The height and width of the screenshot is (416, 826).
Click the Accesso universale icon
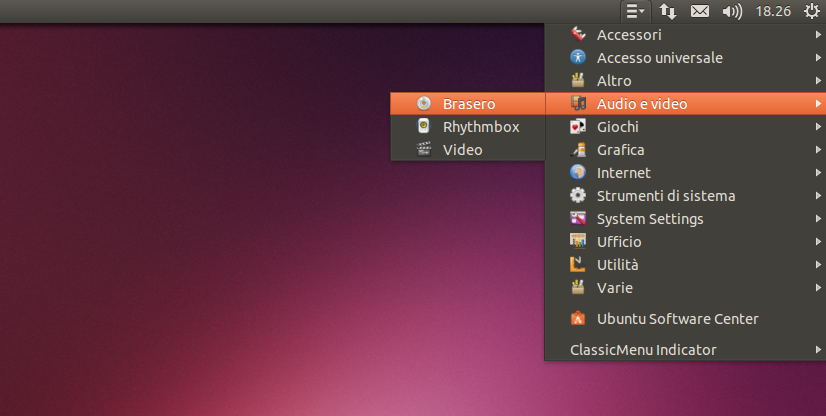point(578,57)
